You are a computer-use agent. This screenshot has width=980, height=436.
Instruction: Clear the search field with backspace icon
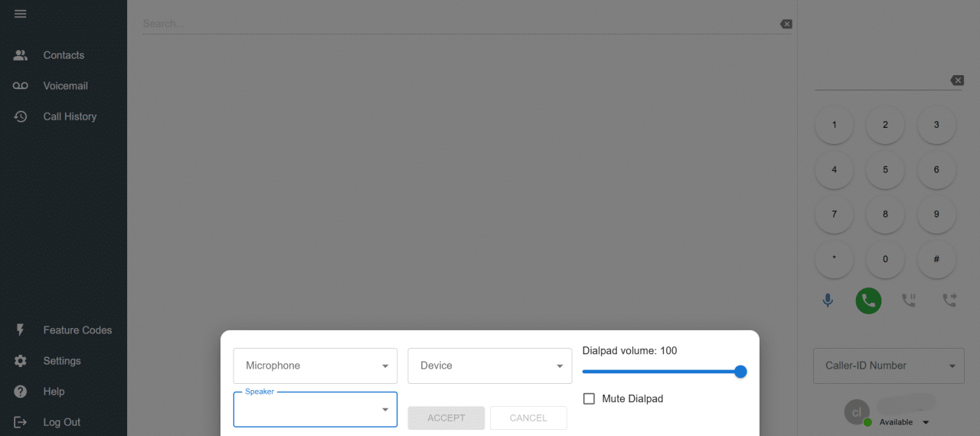click(x=786, y=24)
